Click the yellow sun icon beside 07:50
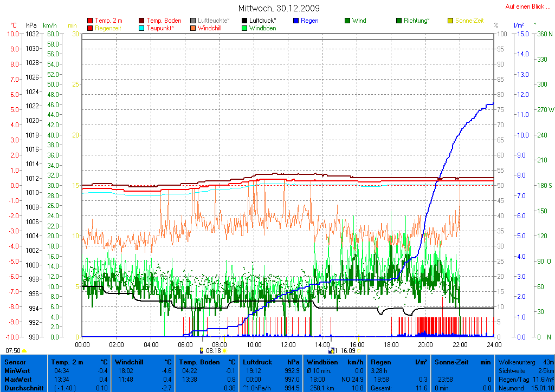The width and height of the screenshot is (555, 392). tap(24, 351)
